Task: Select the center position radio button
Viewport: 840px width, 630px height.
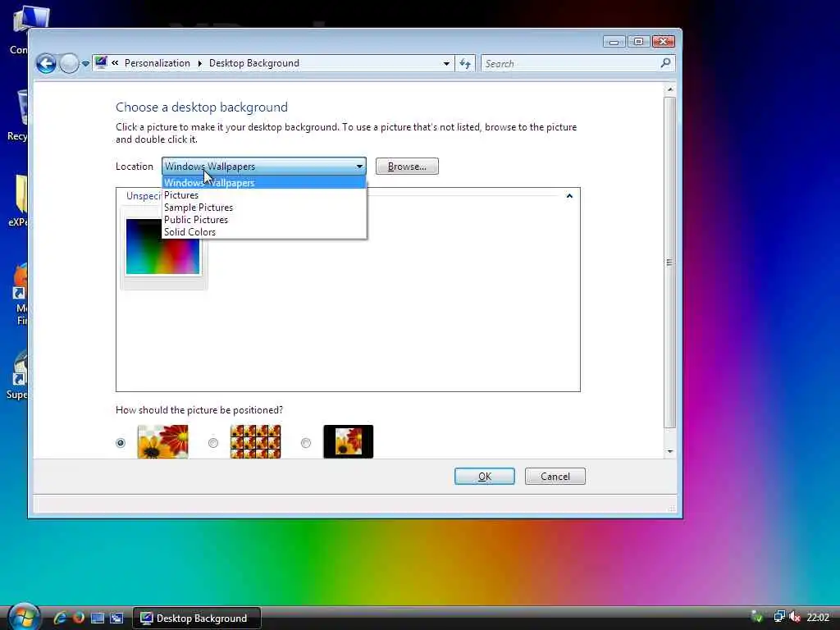Action: point(306,442)
